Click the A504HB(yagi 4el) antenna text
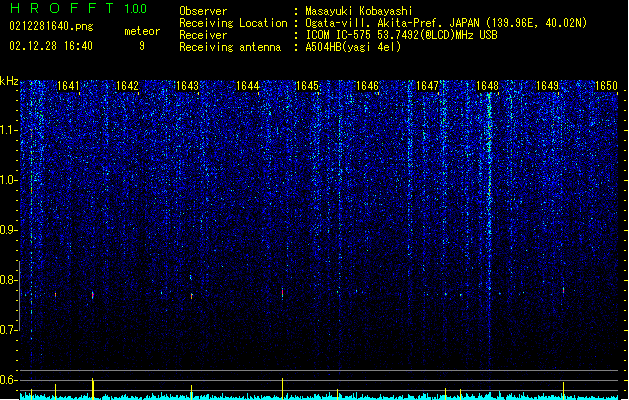Image resolution: width=629 pixels, height=400 pixels. click(x=353, y=47)
